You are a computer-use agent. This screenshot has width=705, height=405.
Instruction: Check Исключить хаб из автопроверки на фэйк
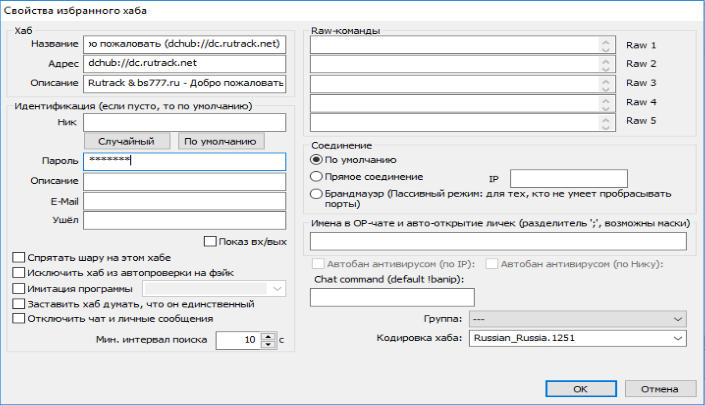point(19,272)
